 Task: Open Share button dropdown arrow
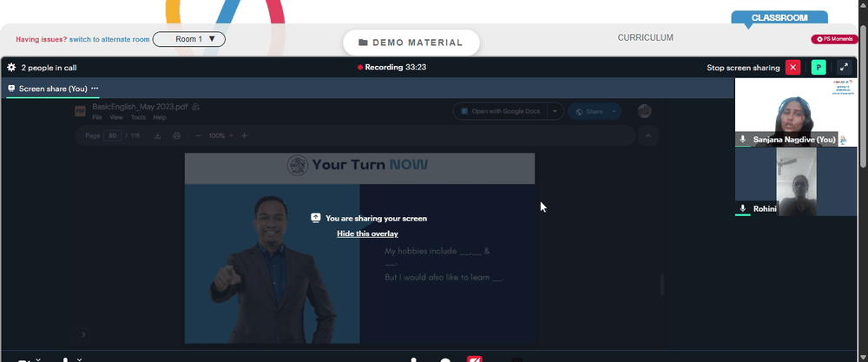pyautogui.click(x=614, y=111)
